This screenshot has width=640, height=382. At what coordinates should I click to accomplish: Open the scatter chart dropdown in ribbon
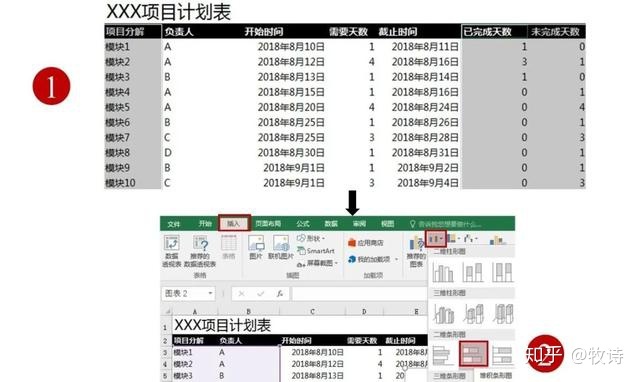pyautogui.click(x=471, y=238)
